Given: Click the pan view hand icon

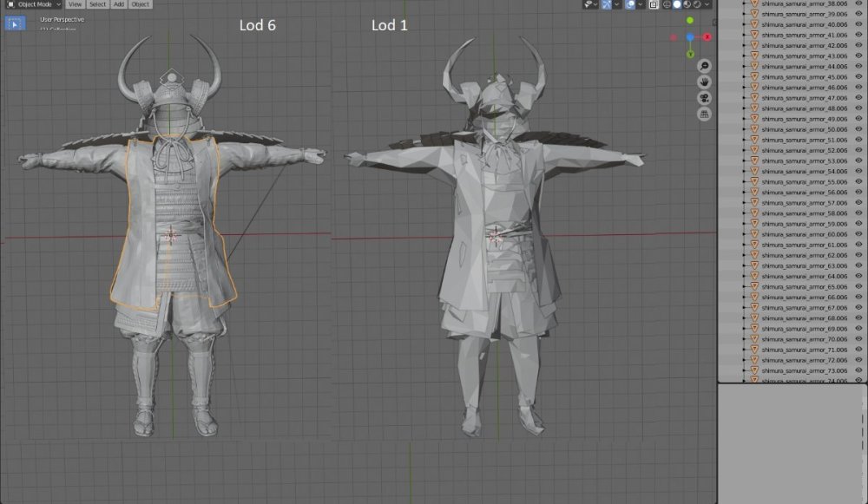Looking at the screenshot, I should pyautogui.click(x=705, y=82).
